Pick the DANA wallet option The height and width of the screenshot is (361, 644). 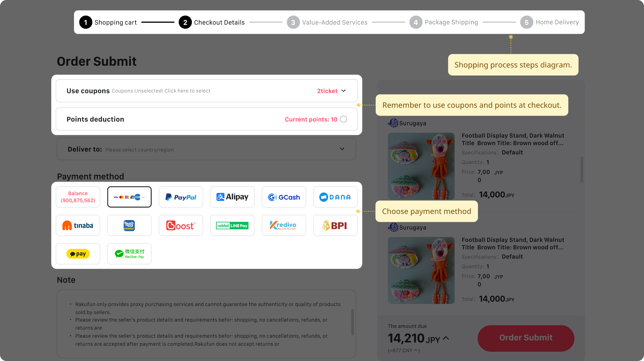(x=335, y=197)
